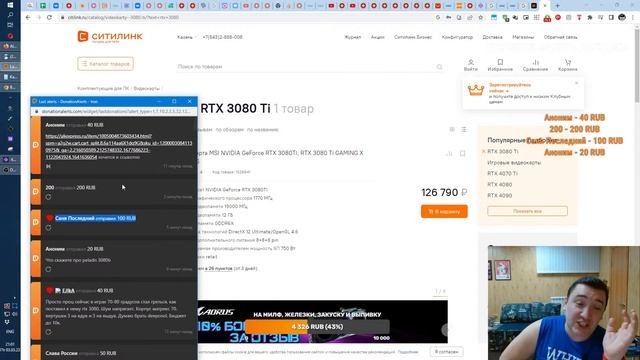
Task: Replay the Аноним 20 RUB donation alert
Action: [x=49, y=269]
